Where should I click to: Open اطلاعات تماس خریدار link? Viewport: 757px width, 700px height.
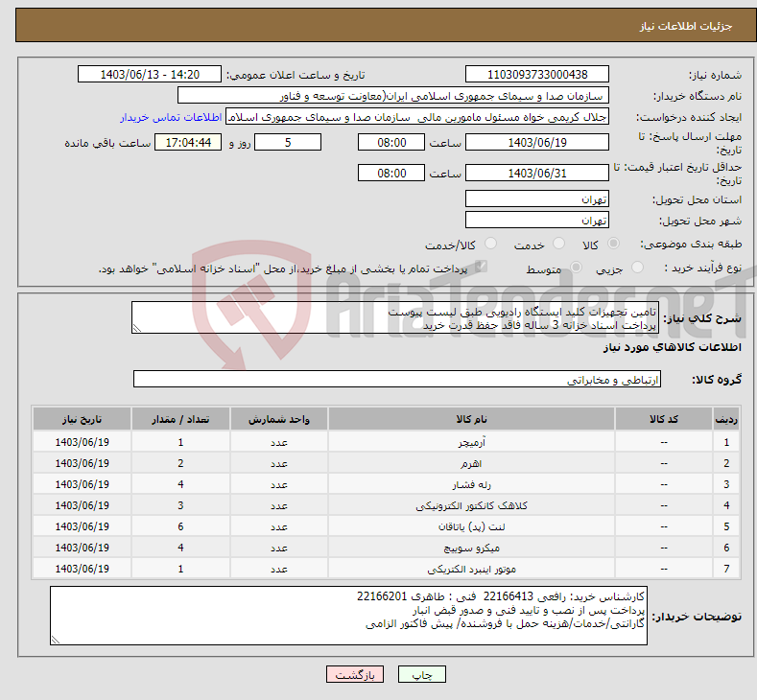(171, 117)
